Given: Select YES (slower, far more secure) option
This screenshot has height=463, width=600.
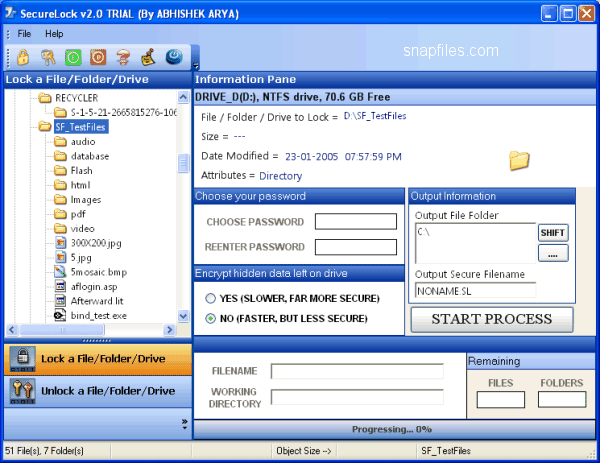Looking at the screenshot, I should pyautogui.click(x=210, y=298).
